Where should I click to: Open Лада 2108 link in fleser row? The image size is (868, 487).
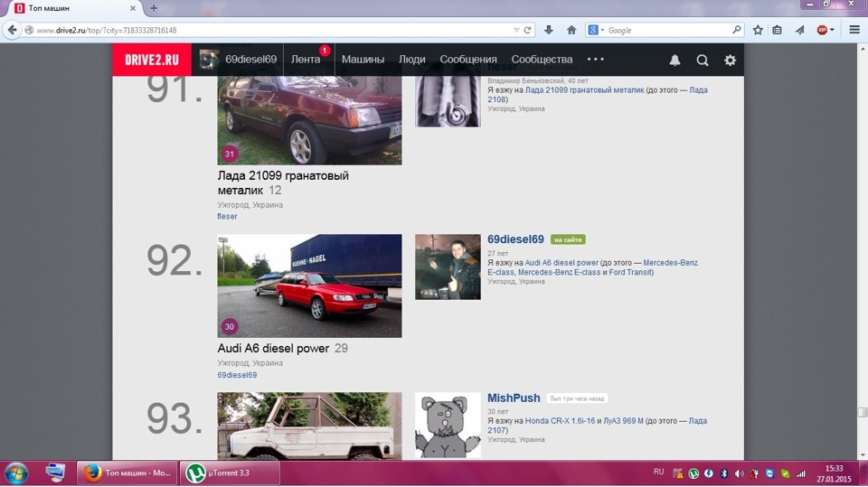point(597,95)
